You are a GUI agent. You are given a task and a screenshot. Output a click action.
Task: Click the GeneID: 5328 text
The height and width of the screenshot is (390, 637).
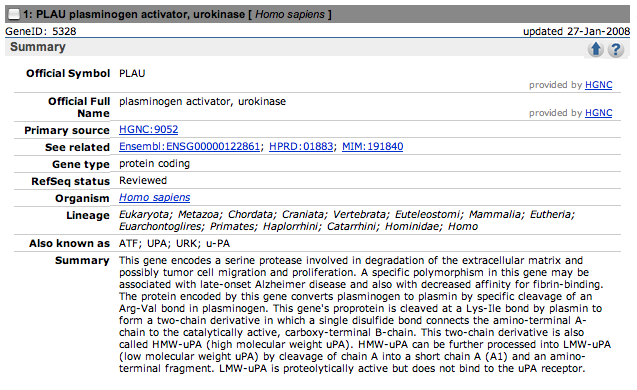point(41,31)
